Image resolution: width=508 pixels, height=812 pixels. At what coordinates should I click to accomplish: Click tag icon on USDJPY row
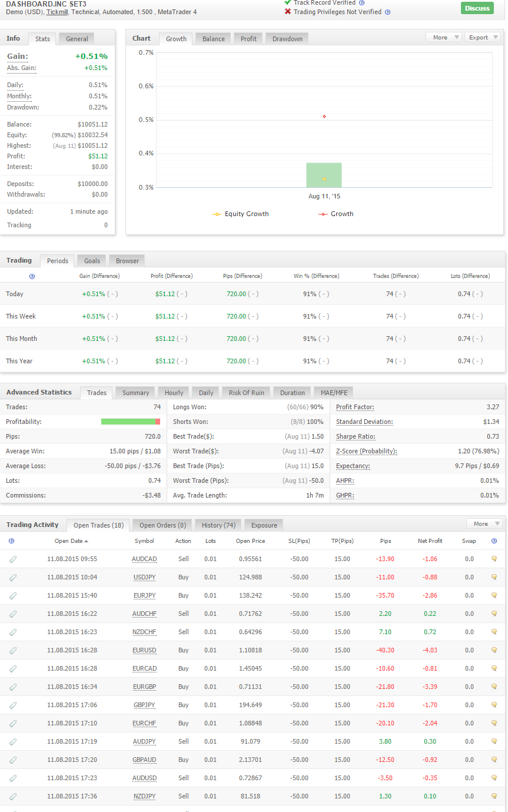click(13, 578)
